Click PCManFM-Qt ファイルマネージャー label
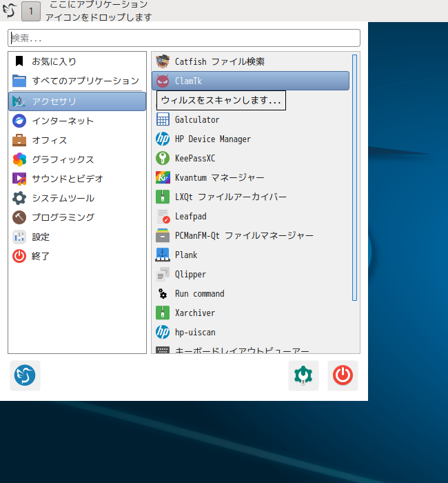 244,236
